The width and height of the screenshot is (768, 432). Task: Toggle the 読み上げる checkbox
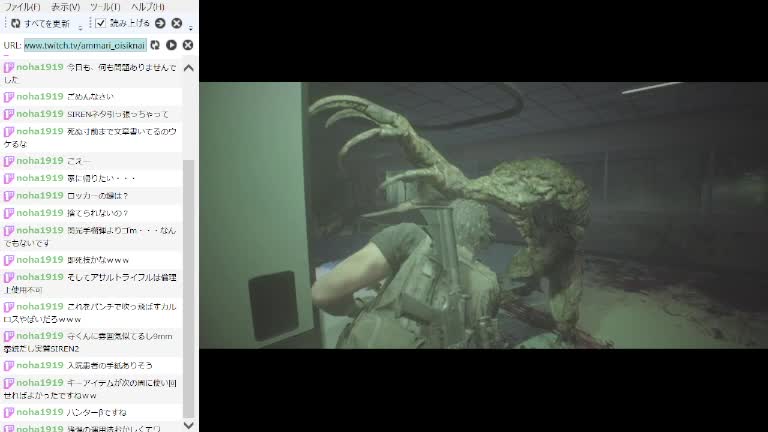click(x=100, y=23)
